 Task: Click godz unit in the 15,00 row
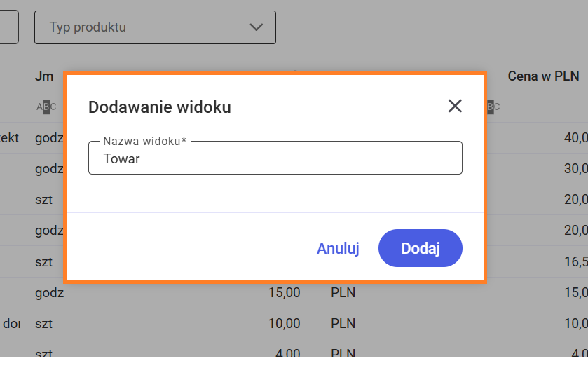pos(49,293)
